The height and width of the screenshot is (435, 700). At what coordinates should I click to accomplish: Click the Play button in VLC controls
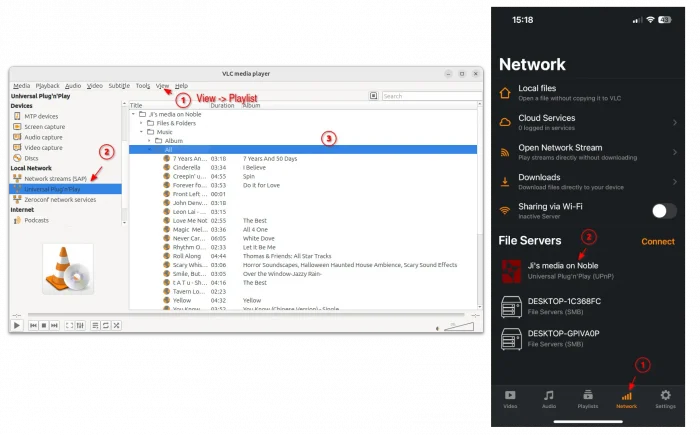coord(17,325)
